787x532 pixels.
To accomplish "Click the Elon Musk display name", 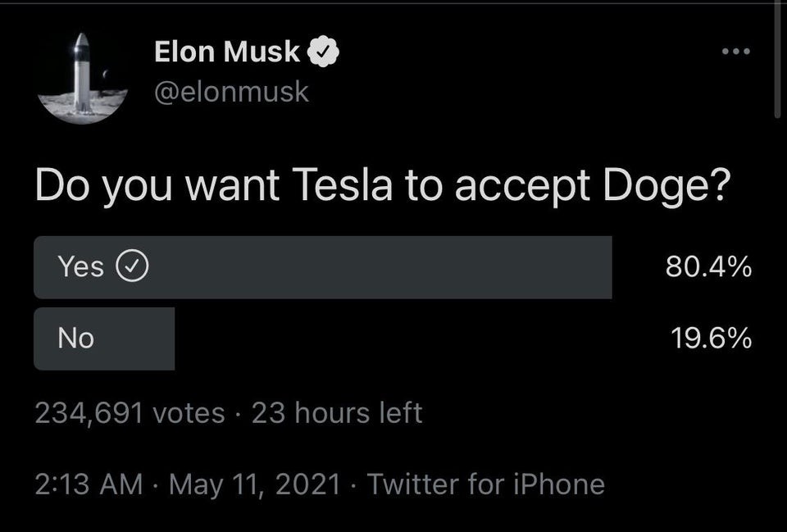I will pyautogui.click(x=227, y=52).
